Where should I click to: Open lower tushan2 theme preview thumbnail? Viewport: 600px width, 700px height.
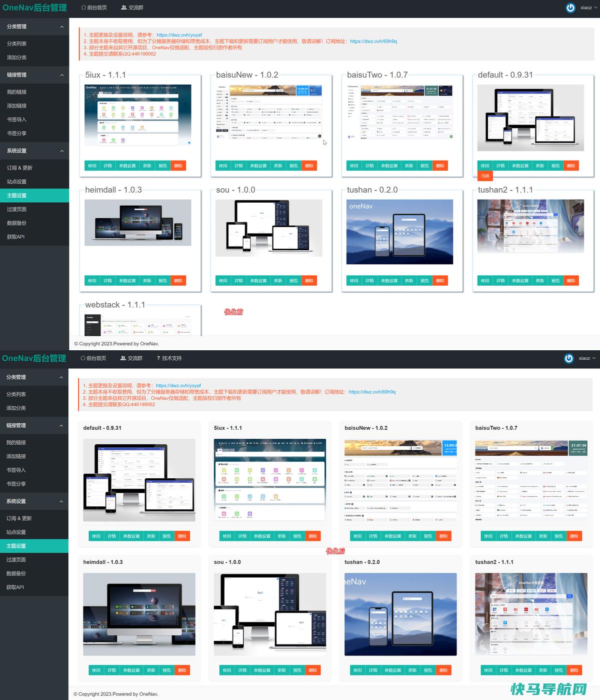click(x=531, y=614)
